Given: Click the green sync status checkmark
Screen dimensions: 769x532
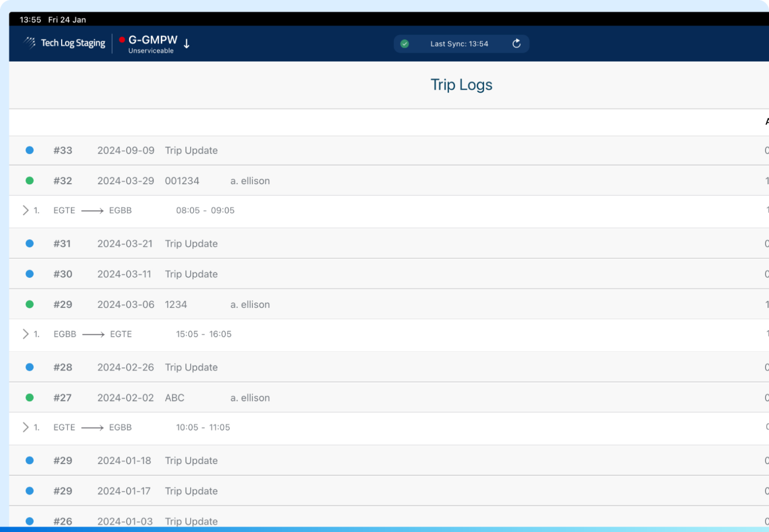Looking at the screenshot, I should pyautogui.click(x=405, y=44).
